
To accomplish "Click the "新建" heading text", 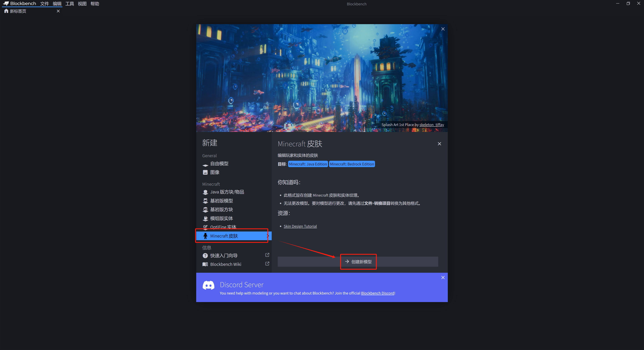I will point(209,143).
